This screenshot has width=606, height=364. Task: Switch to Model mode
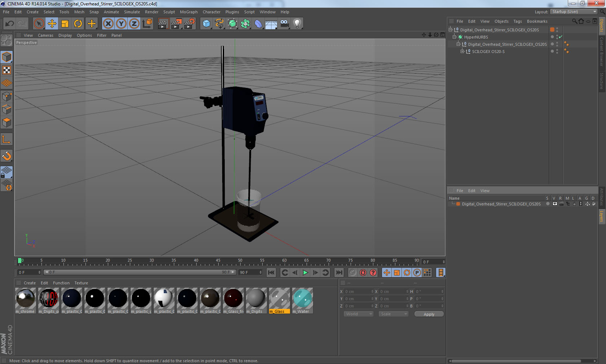click(x=6, y=57)
